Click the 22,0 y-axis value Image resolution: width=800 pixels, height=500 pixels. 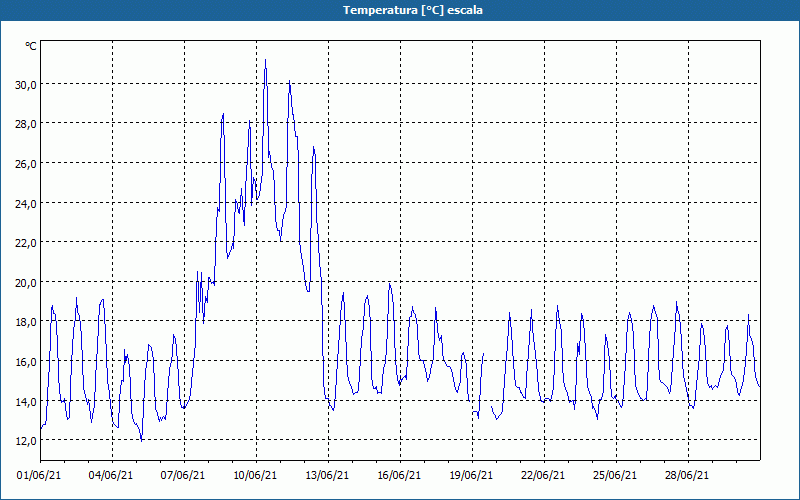point(26,243)
